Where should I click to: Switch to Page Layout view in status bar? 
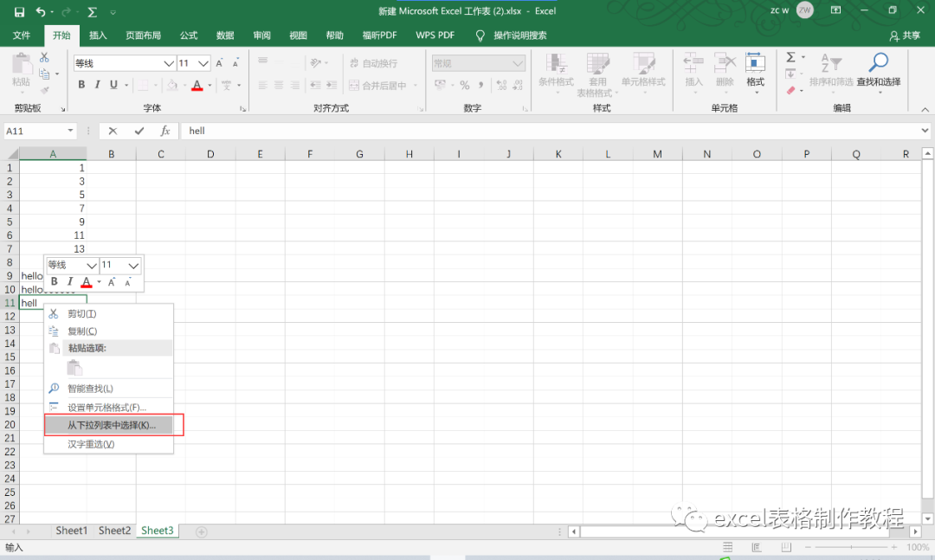point(757,547)
